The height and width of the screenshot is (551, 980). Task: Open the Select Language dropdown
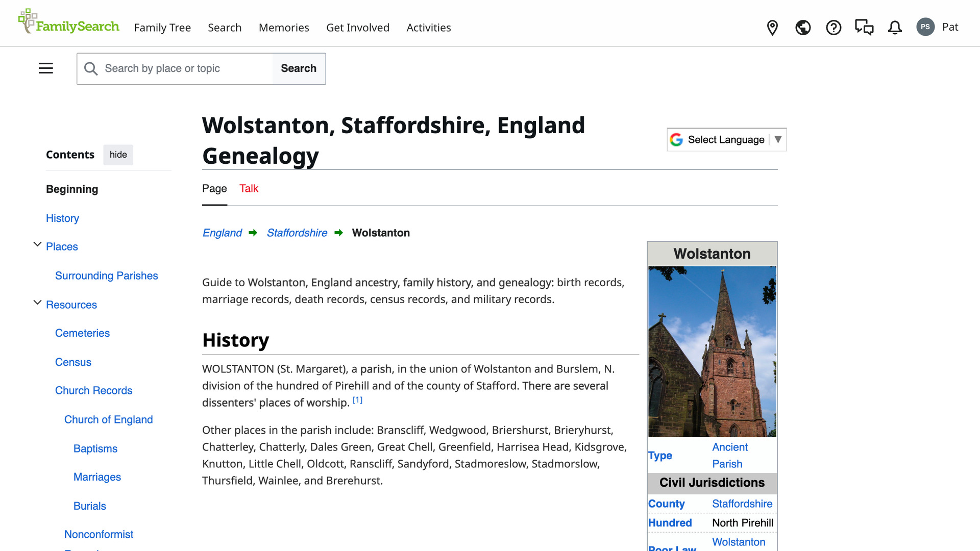point(726,140)
